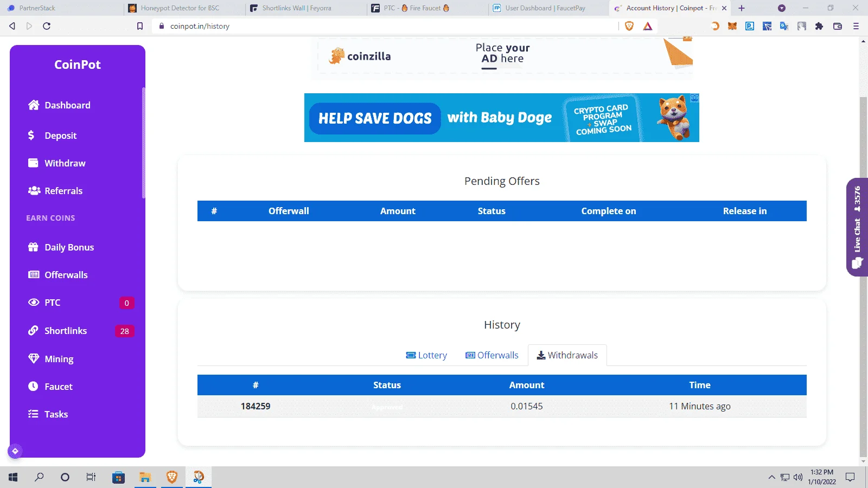Open the MetaMask fox extension
868x488 pixels.
click(x=732, y=26)
